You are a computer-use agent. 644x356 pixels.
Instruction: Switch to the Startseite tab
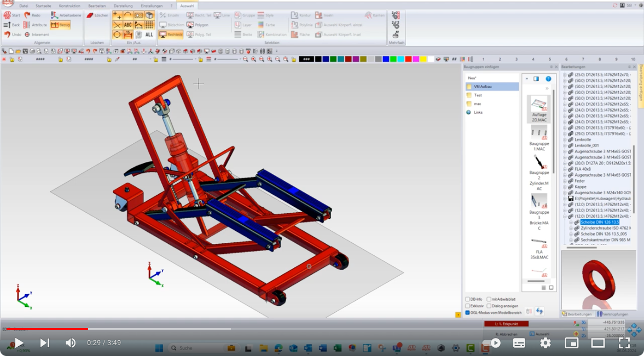pos(43,6)
